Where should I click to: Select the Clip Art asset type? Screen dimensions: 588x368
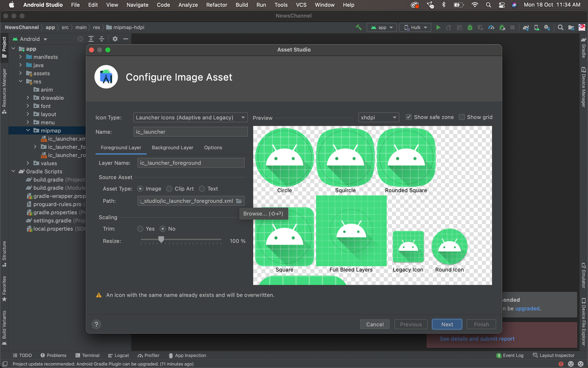[169, 189]
